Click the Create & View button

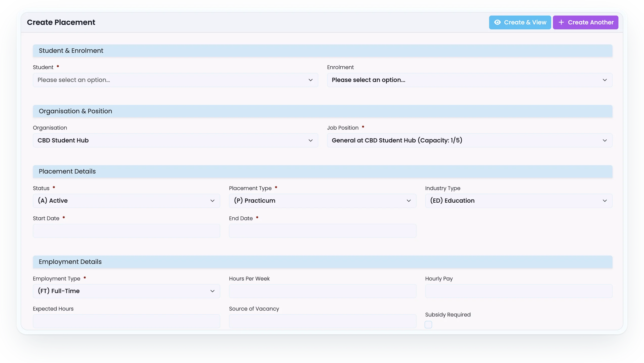point(520,22)
